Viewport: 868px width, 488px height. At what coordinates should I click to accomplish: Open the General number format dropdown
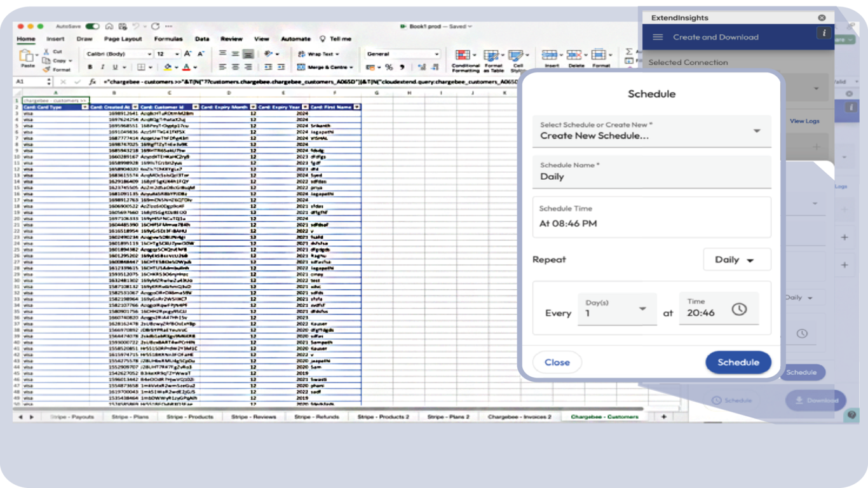tap(402, 54)
